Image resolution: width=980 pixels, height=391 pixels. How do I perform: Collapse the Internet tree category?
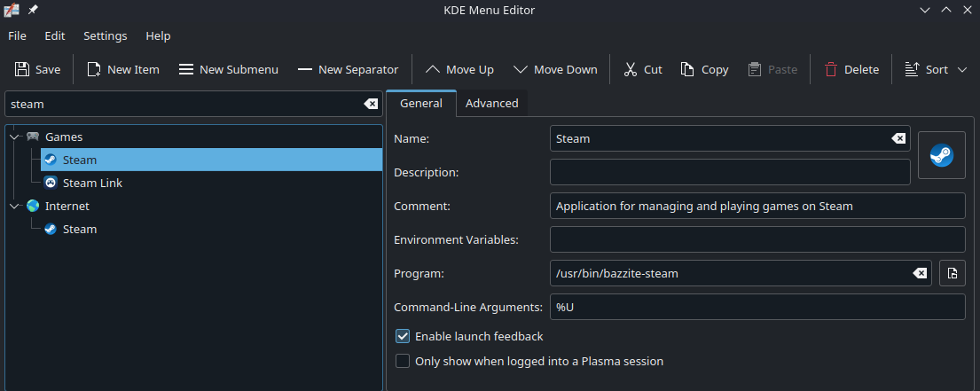tap(14, 206)
